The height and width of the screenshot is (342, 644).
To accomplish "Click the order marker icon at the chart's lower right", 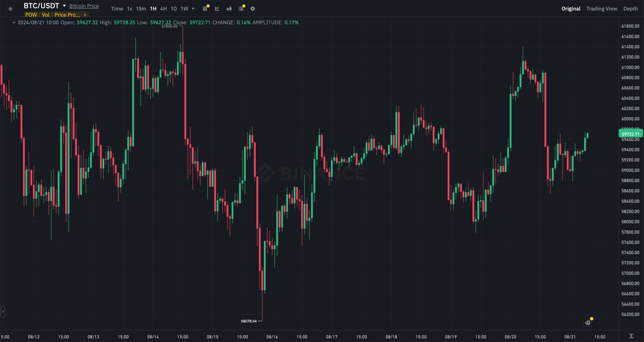I will (x=588, y=323).
